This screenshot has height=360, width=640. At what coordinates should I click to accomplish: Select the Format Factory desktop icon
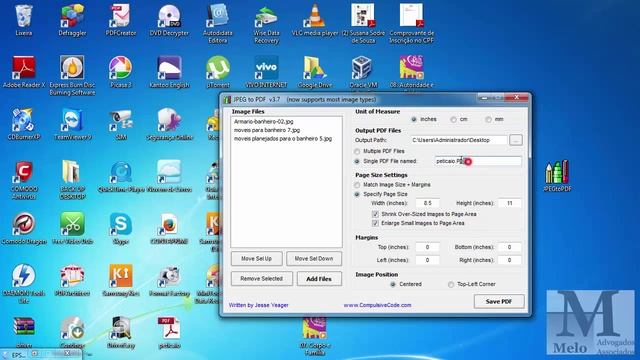coord(169,281)
